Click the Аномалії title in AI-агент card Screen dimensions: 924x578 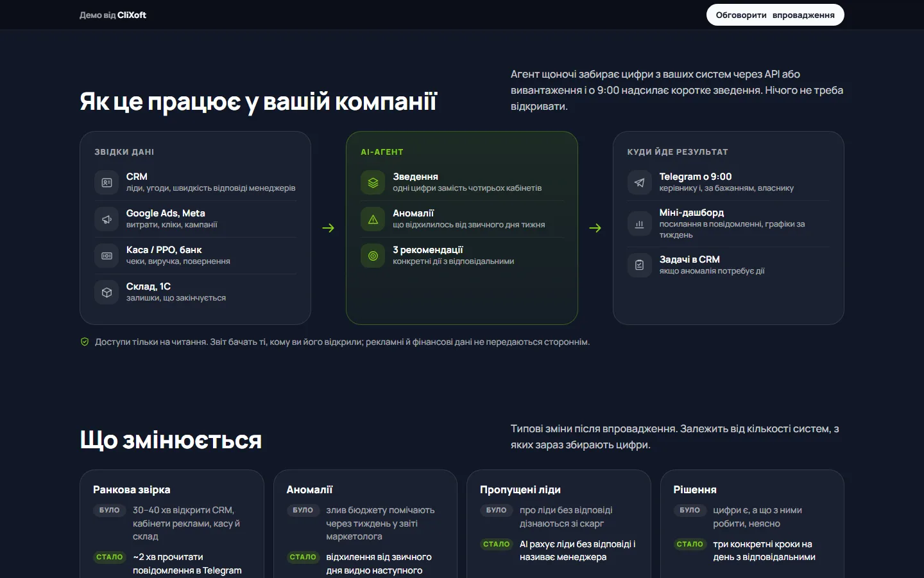[x=413, y=213]
